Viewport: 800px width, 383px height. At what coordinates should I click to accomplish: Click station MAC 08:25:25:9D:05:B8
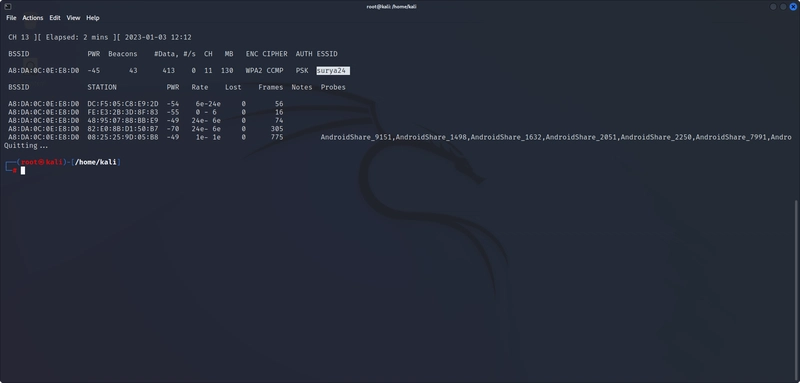click(123, 137)
